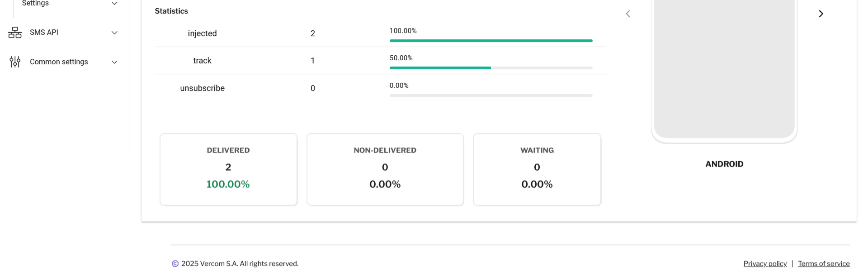Click the copyright symbol in footer
The image size is (868, 278).
click(175, 264)
